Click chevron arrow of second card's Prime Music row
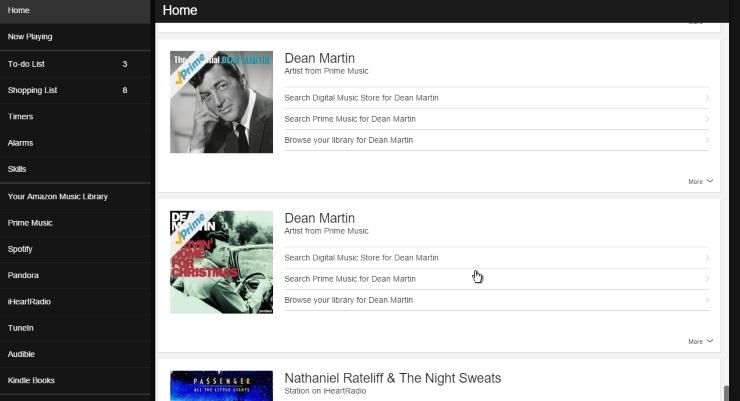The height and width of the screenshot is (401, 740). pyautogui.click(x=707, y=279)
